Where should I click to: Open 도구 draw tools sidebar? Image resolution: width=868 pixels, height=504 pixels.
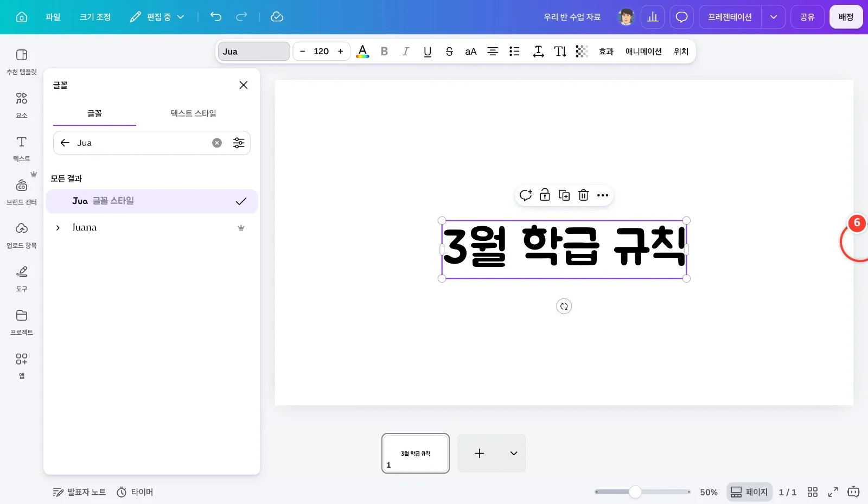tap(22, 279)
